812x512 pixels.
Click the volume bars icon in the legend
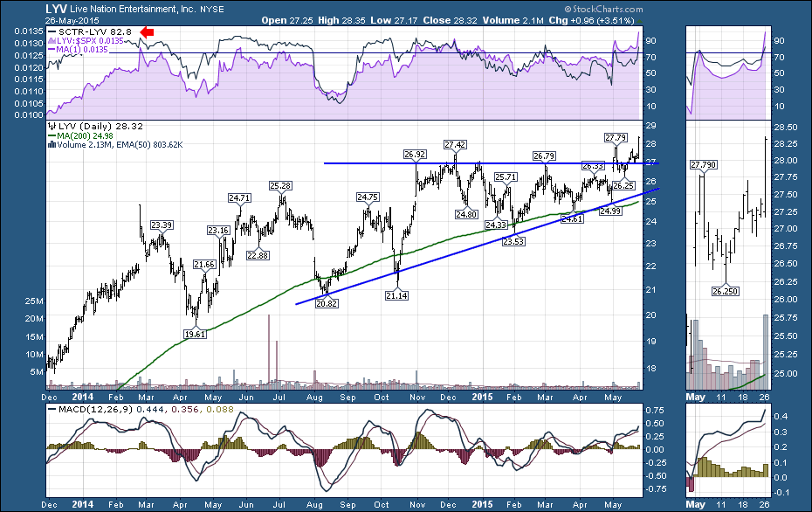(52, 144)
